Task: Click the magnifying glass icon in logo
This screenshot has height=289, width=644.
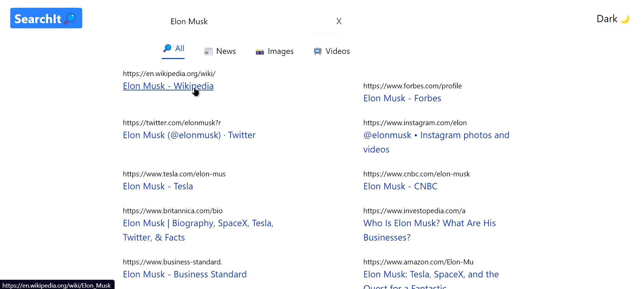Action: tap(70, 18)
